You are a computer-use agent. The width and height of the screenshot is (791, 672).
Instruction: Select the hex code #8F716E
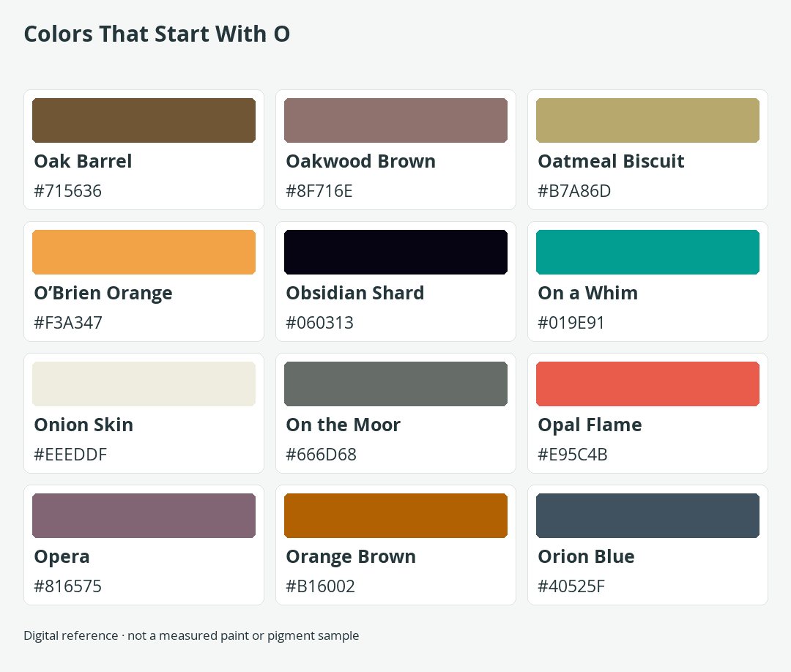(319, 191)
